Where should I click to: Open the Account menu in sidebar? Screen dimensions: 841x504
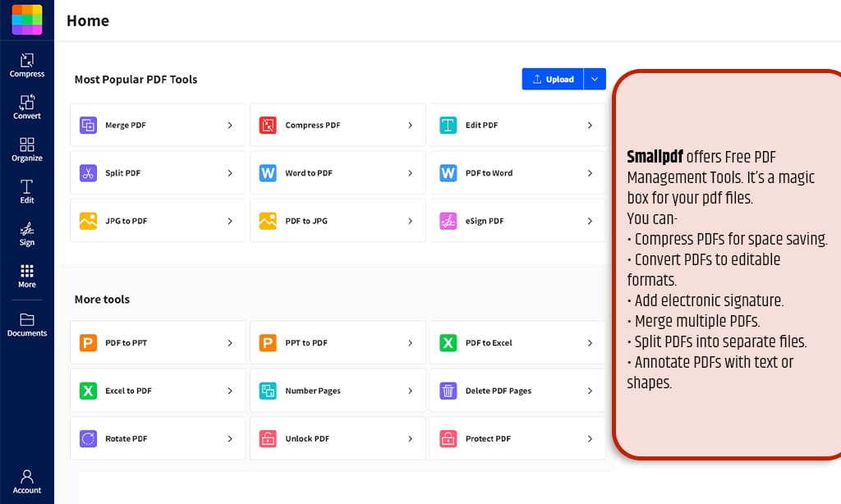pos(27,482)
